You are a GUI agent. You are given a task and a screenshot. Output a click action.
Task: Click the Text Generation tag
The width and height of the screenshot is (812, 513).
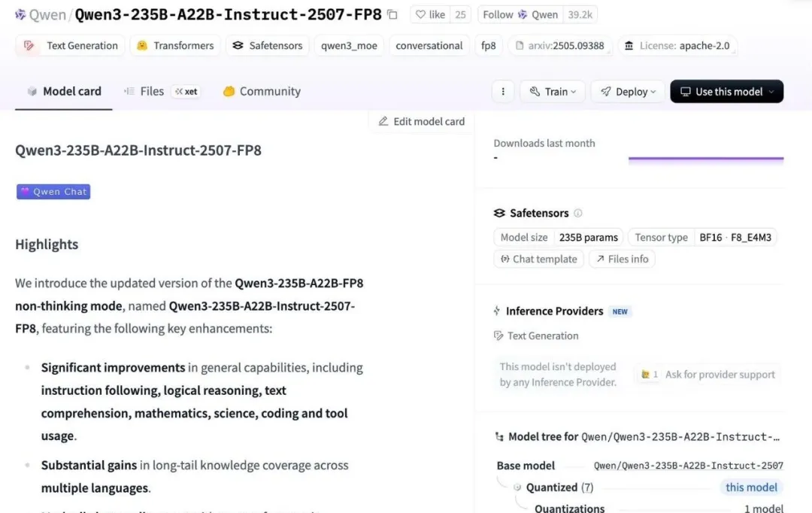click(70, 46)
